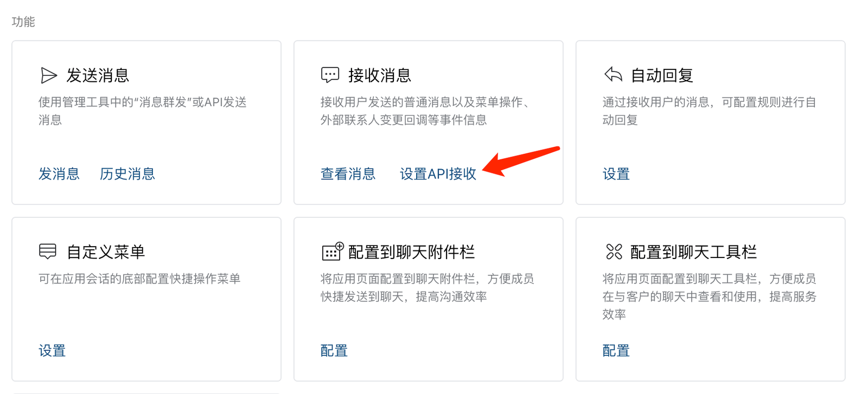Open 设置 in the 自定义菜单 card

click(x=52, y=351)
